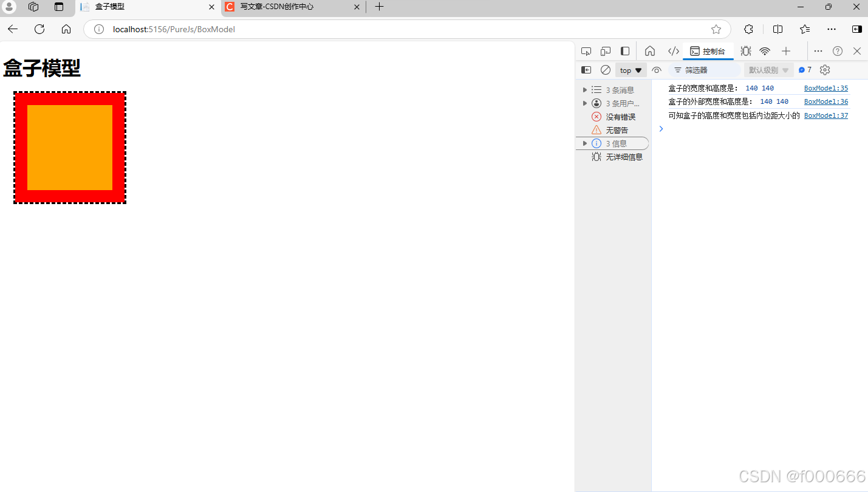Open the DevTools Welcome home tab

click(x=650, y=51)
